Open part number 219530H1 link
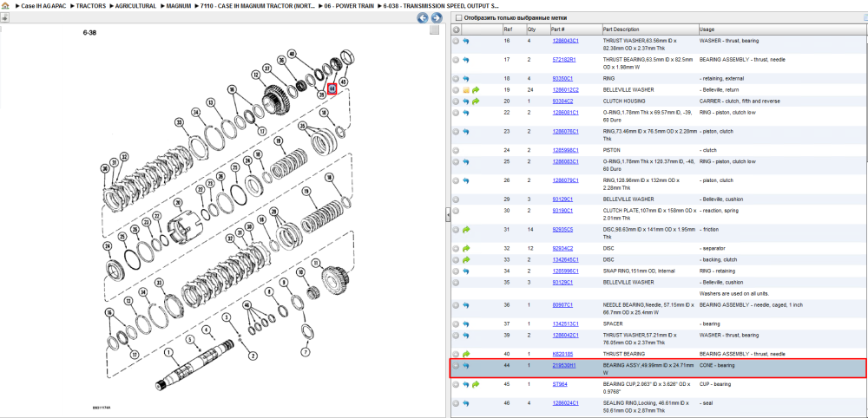Image resolution: width=868 pixels, height=418 pixels. [x=564, y=365]
